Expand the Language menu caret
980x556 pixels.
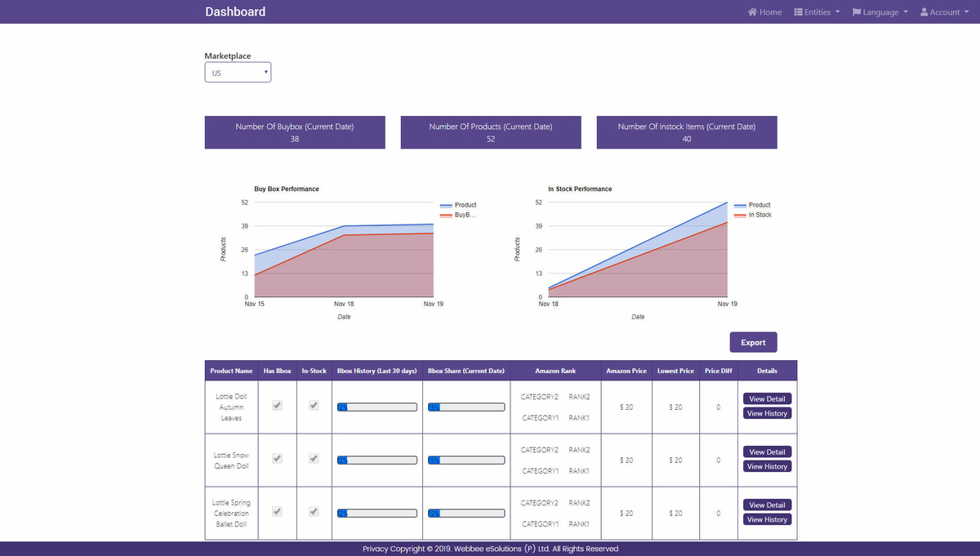[x=905, y=12]
